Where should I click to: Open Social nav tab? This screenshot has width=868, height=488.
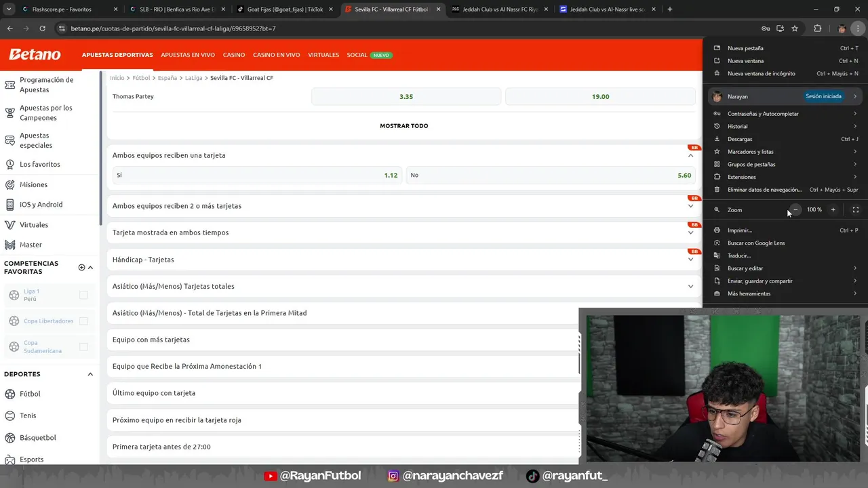pos(357,55)
